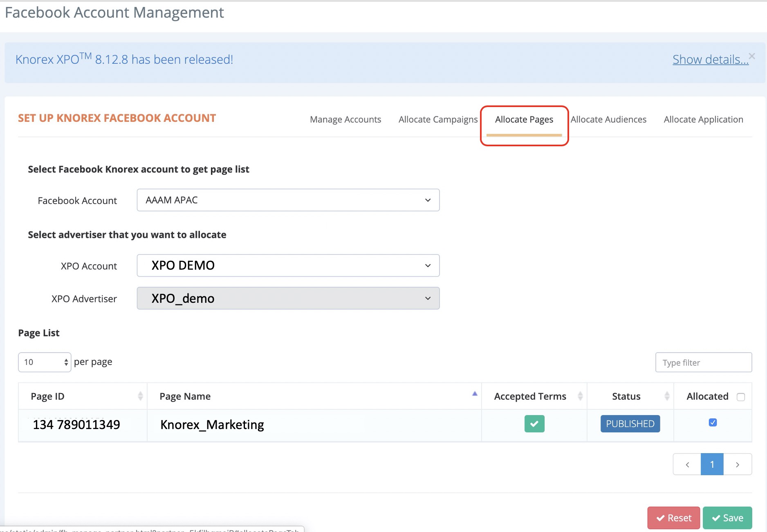
Task: Sort by Page Name ascending arrow
Action: point(474,394)
